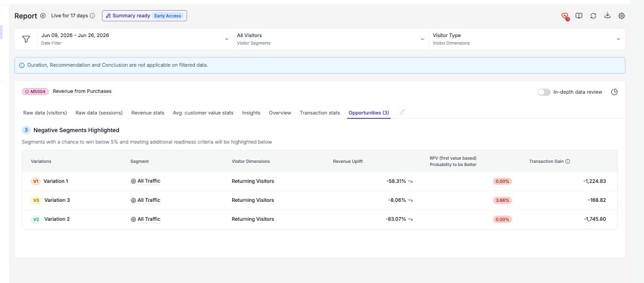Click Returning Visitors in Variation 1 row
This screenshot has width=644, height=283.
(253, 181)
